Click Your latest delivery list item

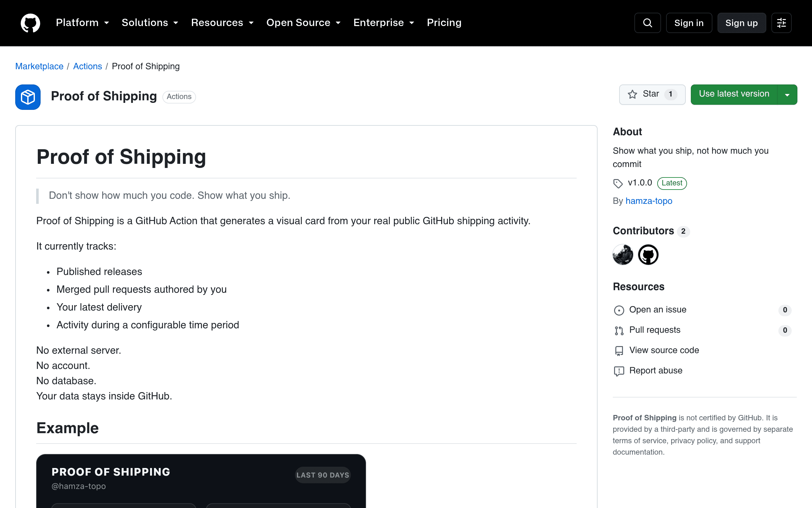(x=99, y=307)
